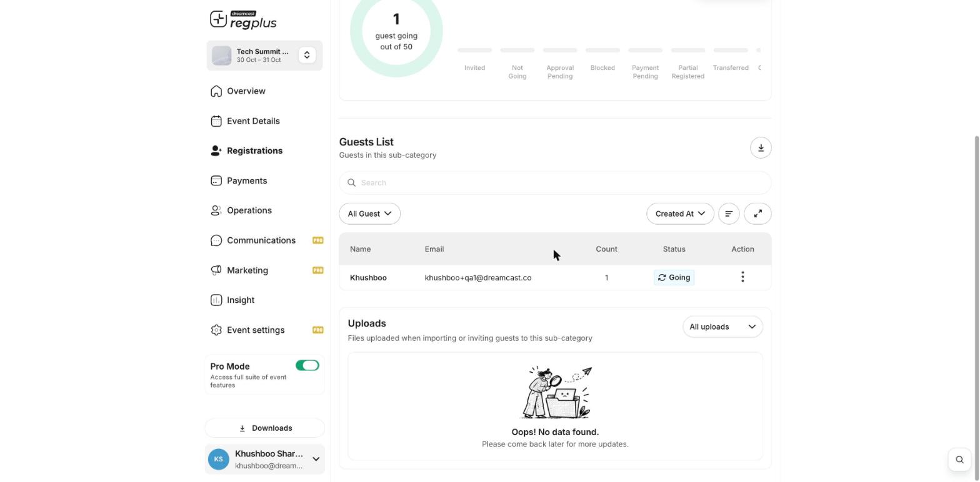Toggle the Pro Mode switch
Screen dimensions: 980x482
pyautogui.click(x=307, y=366)
